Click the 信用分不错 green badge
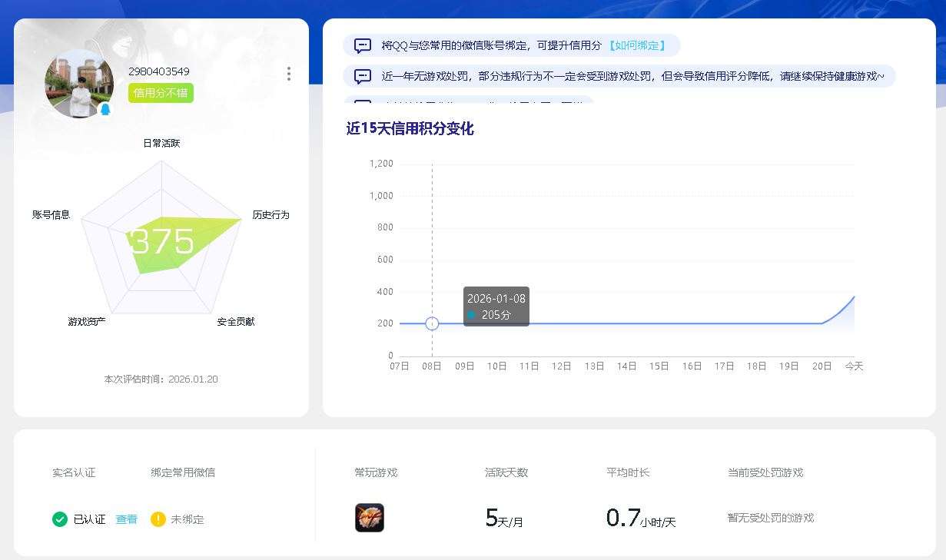 161,93
